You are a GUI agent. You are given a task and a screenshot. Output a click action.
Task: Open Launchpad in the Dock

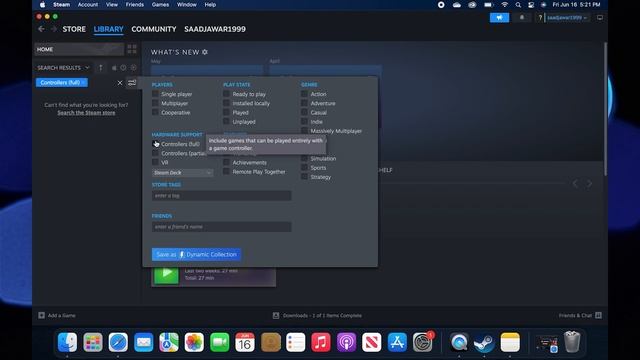[93, 342]
